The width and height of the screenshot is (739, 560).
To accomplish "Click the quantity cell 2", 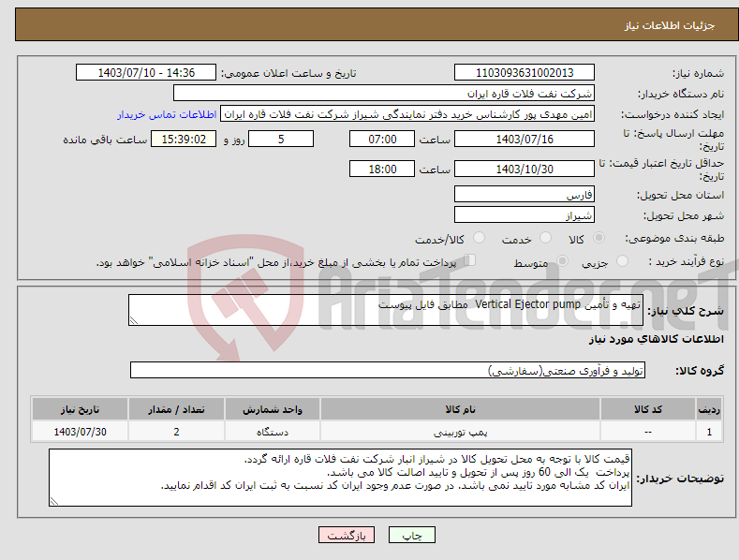I will pos(176,432).
